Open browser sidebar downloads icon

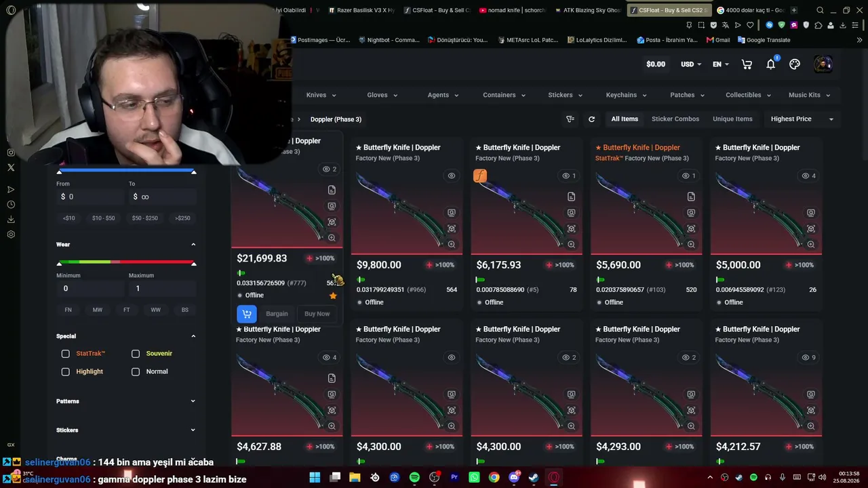[x=11, y=220]
